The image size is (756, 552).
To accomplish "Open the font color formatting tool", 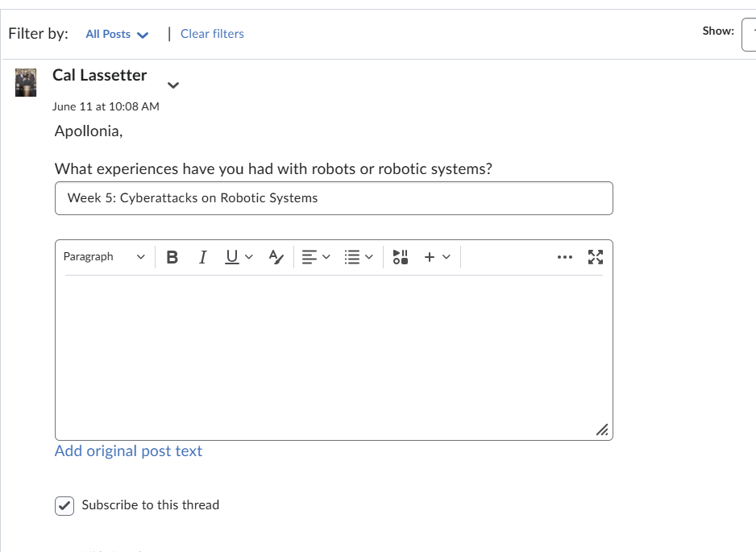I will coord(276,256).
